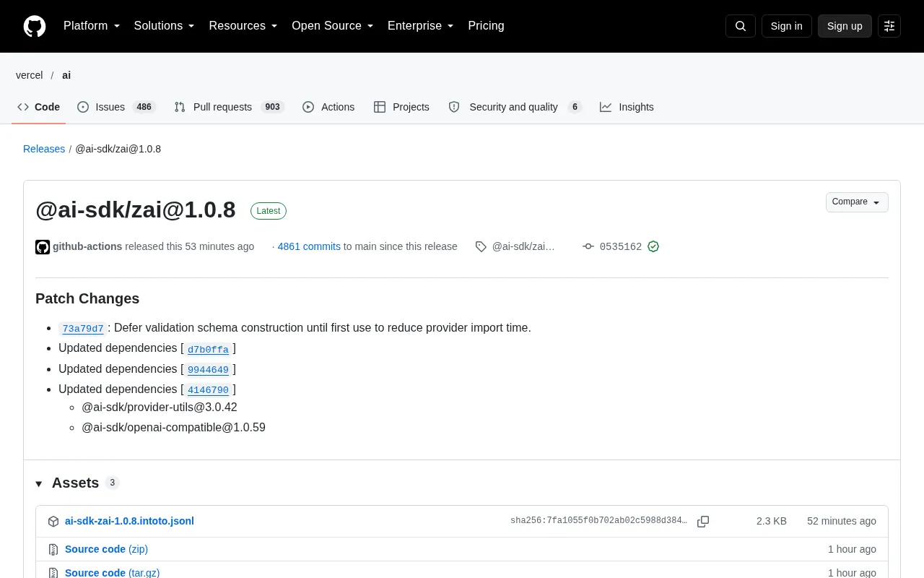
Task: Go to the Actions tab
Action: [328, 107]
